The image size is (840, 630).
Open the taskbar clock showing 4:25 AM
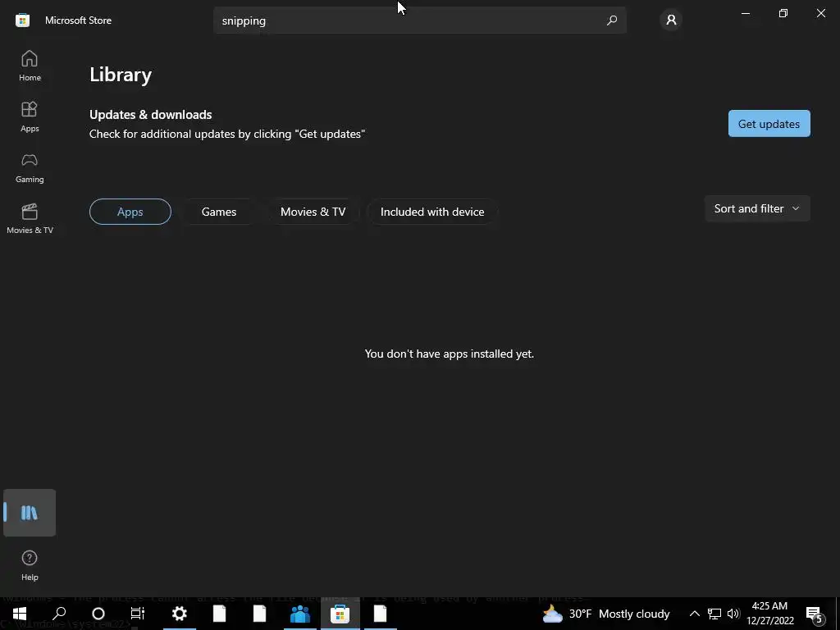tap(769, 614)
